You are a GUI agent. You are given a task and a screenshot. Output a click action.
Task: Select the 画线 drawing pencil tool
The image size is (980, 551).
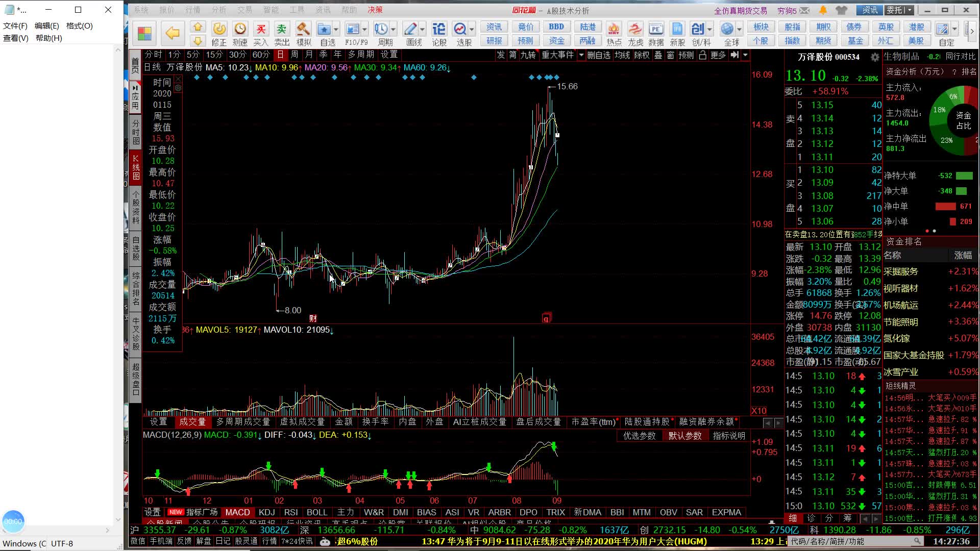click(x=410, y=30)
